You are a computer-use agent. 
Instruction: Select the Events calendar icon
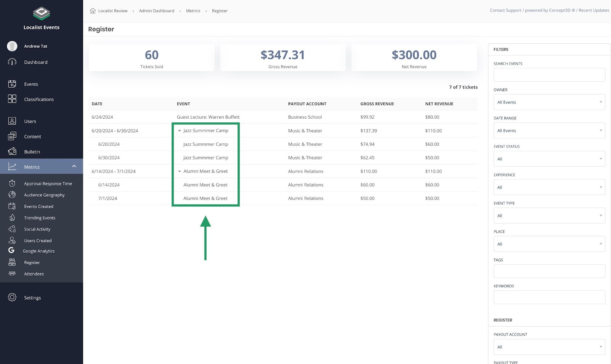(x=12, y=84)
